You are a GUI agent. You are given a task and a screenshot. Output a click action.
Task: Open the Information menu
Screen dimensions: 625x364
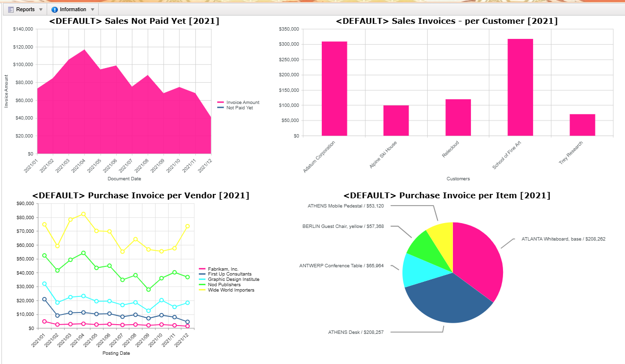pos(73,10)
